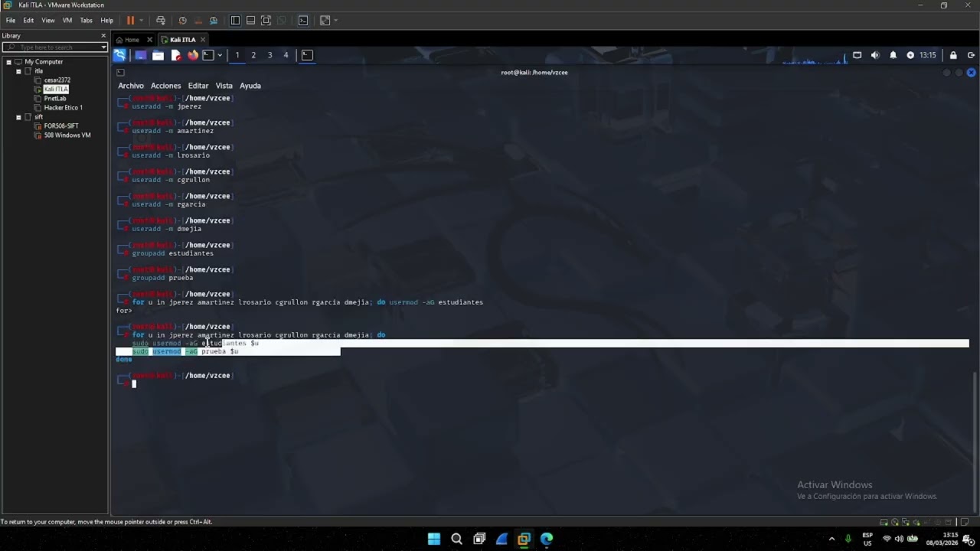Pause the virtual machine with the pause icon
The height and width of the screenshot is (551, 980).
pos(130,21)
